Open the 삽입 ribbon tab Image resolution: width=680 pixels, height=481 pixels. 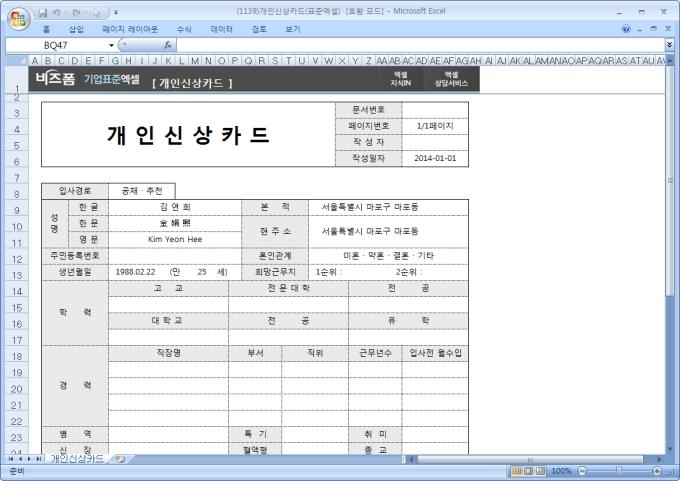click(x=76, y=29)
